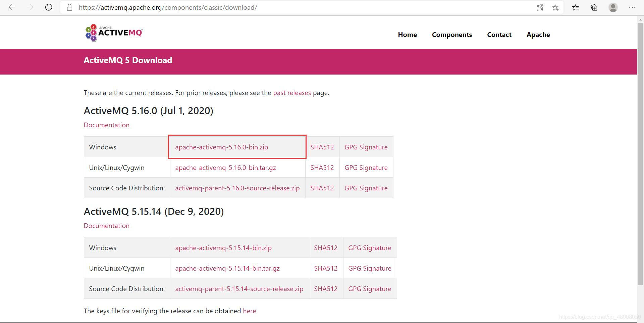This screenshot has width=644, height=323.
Task: Open the browser settings ellipsis menu
Action: [x=632, y=7]
